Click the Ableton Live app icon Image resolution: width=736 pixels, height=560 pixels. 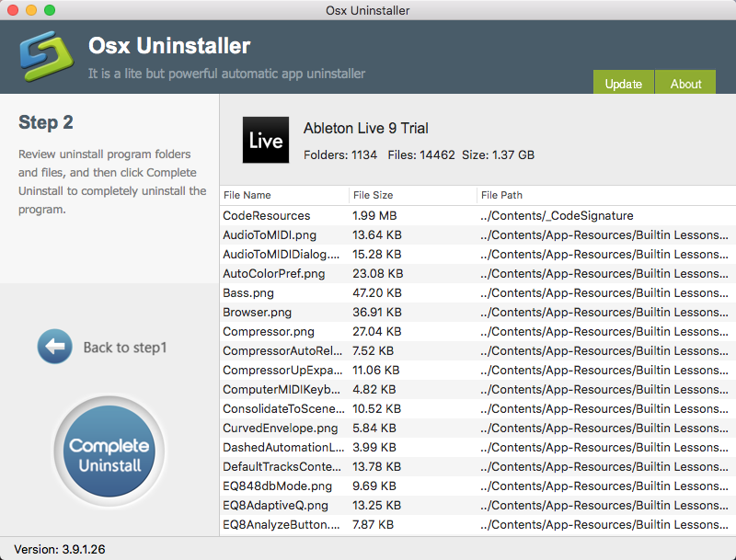pos(266,141)
